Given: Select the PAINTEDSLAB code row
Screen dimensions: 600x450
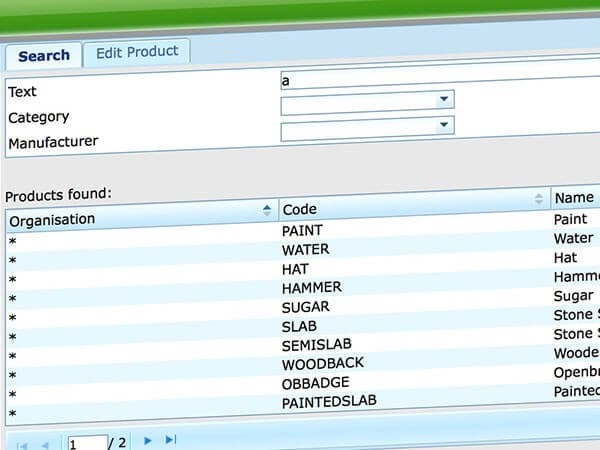Looking at the screenshot, I should (x=329, y=402).
